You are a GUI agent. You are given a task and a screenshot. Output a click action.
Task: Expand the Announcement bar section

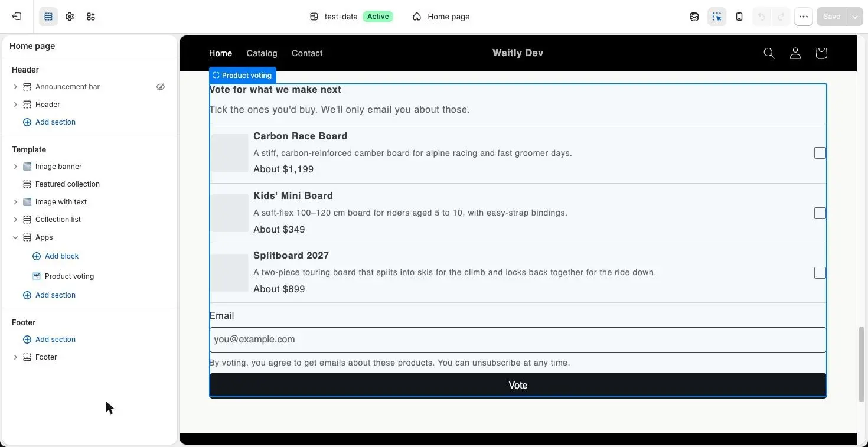tap(15, 87)
